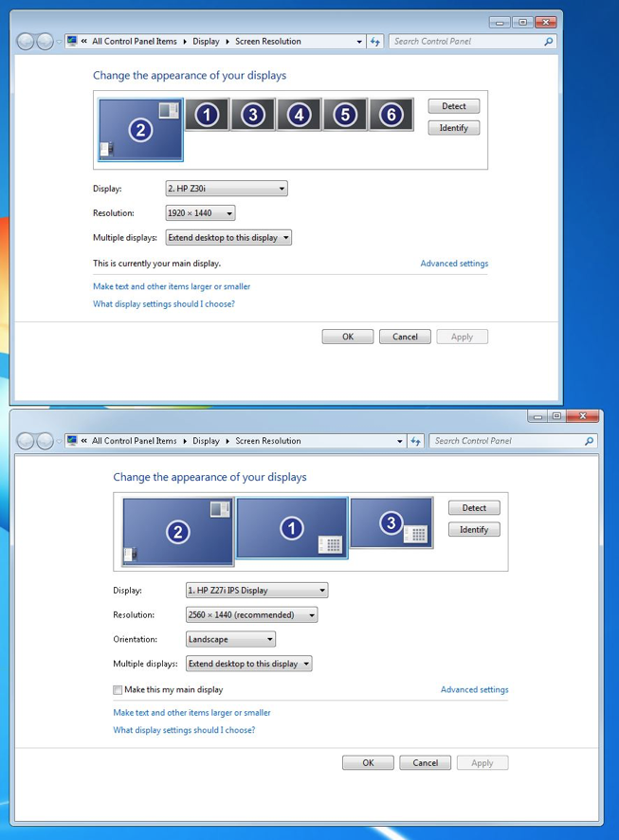Image resolution: width=619 pixels, height=840 pixels.
Task: Open 'Make text and other items larger' top window
Action: coord(172,286)
